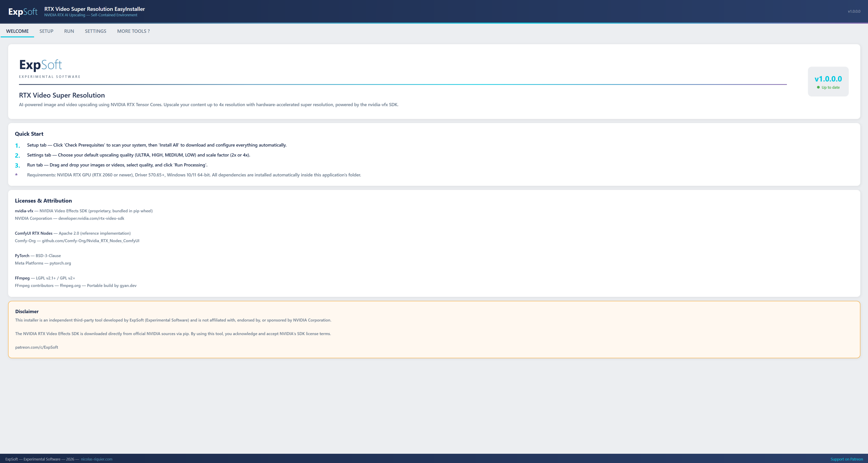The image size is (868, 463).
Task: Click the green Up to date status dot
Action: 818,87
